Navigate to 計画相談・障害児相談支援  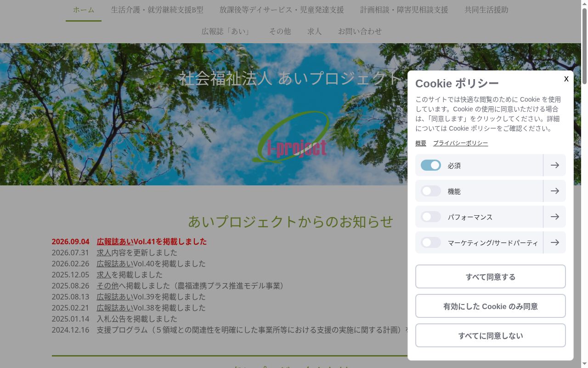pyautogui.click(x=404, y=10)
